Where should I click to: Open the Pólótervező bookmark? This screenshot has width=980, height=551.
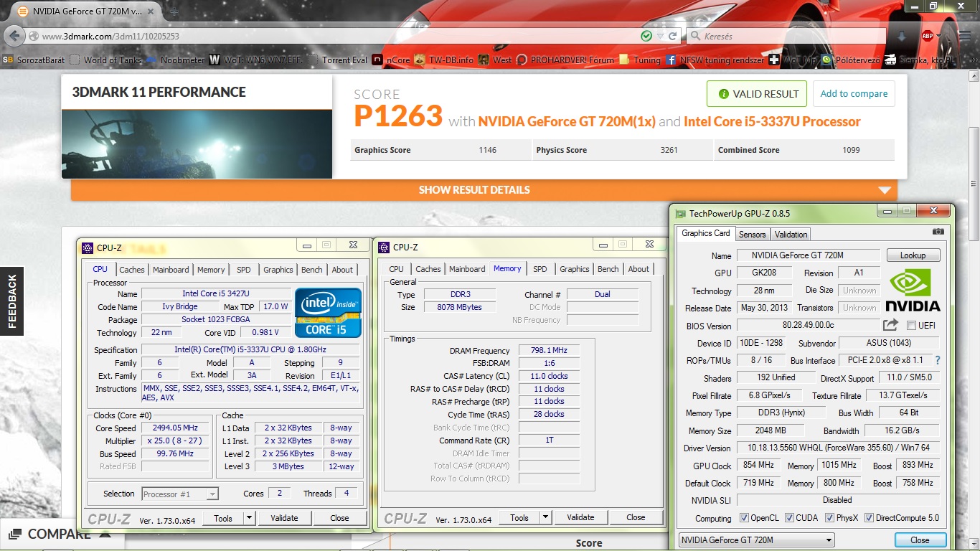pyautogui.click(x=852, y=60)
